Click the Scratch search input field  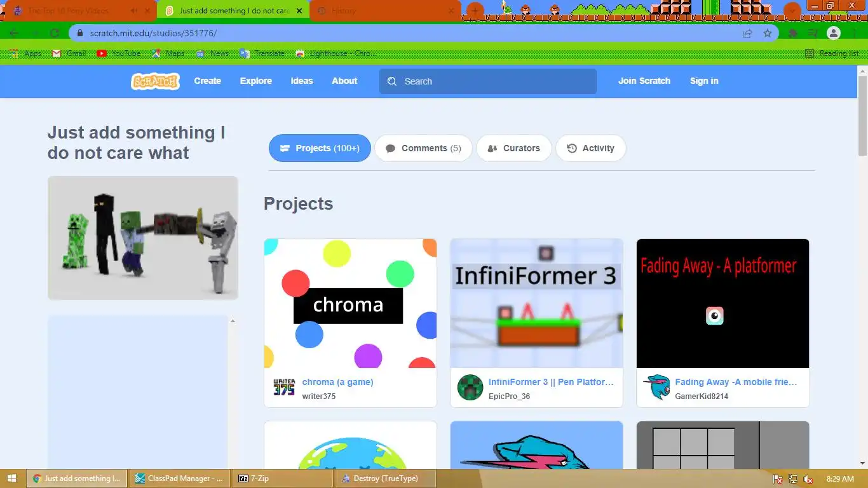[488, 81]
